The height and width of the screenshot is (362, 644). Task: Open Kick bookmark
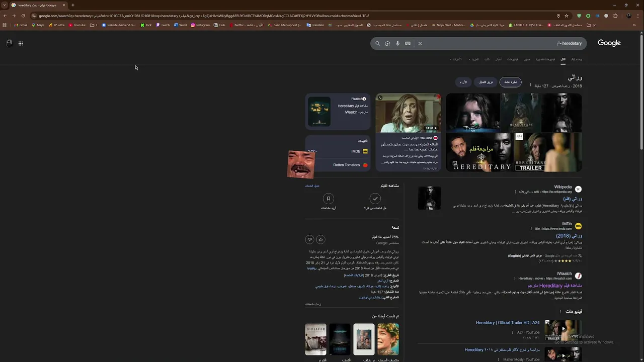tap(146, 25)
